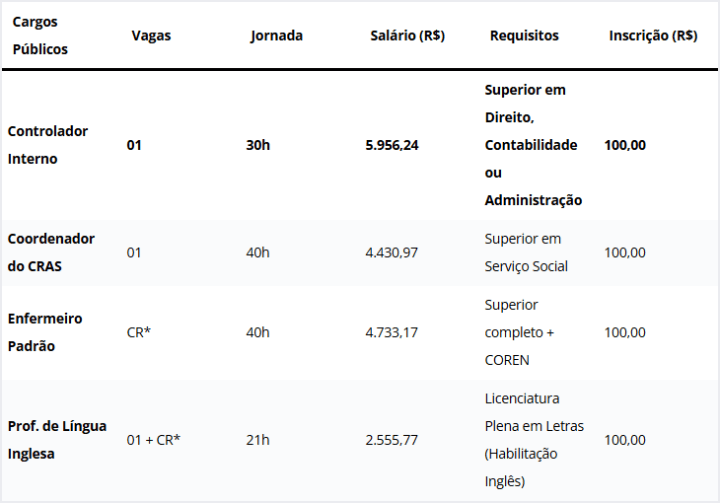Select the "Salário (R$)" column header

[407, 35]
